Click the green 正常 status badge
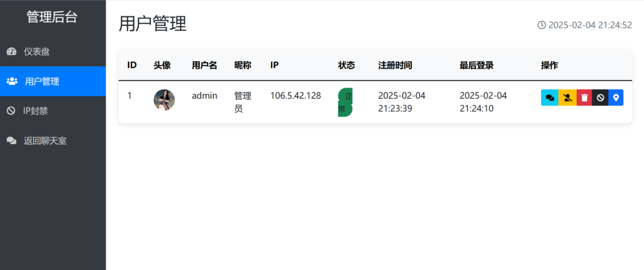Image resolution: width=644 pixels, height=270 pixels. [x=345, y=102]
